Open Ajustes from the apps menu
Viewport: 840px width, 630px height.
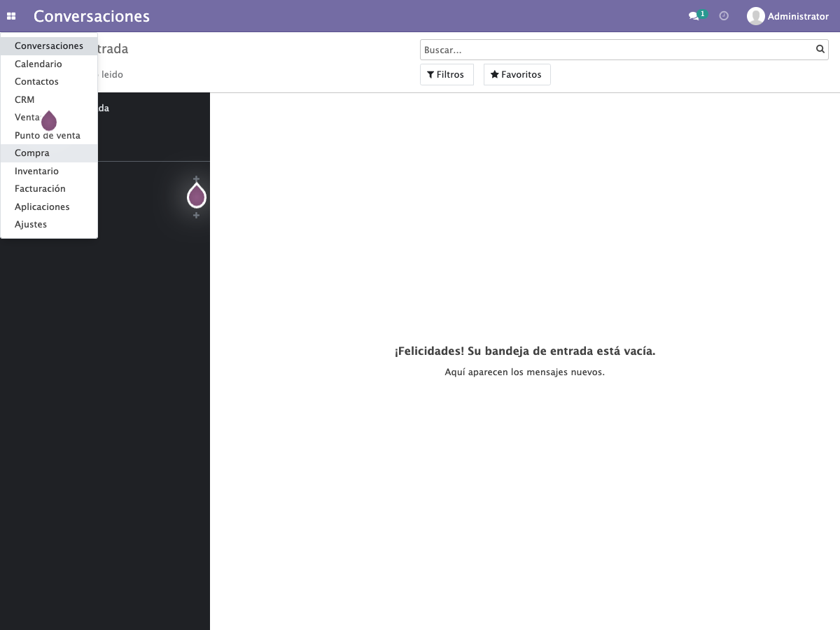49,225
